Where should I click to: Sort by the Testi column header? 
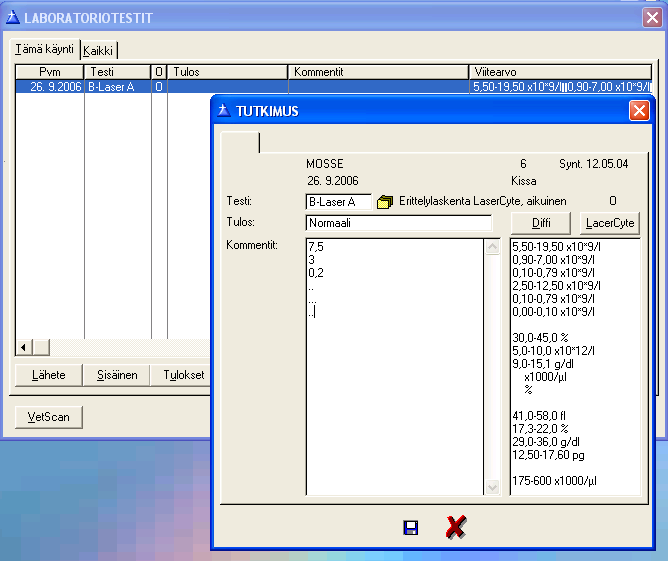click(117, 72)
